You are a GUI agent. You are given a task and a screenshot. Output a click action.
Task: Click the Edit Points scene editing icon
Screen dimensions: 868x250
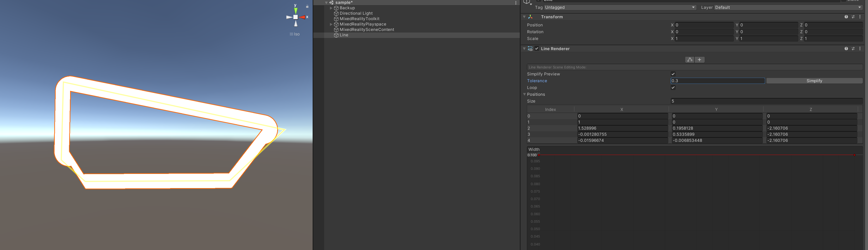690,60
